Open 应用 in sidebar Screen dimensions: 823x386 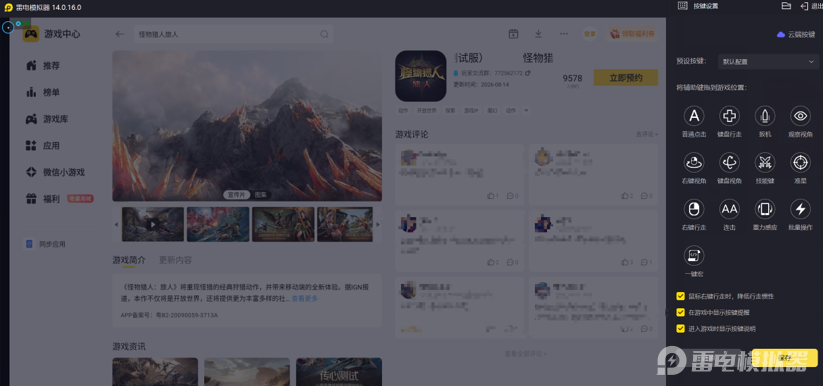(43, 145)
